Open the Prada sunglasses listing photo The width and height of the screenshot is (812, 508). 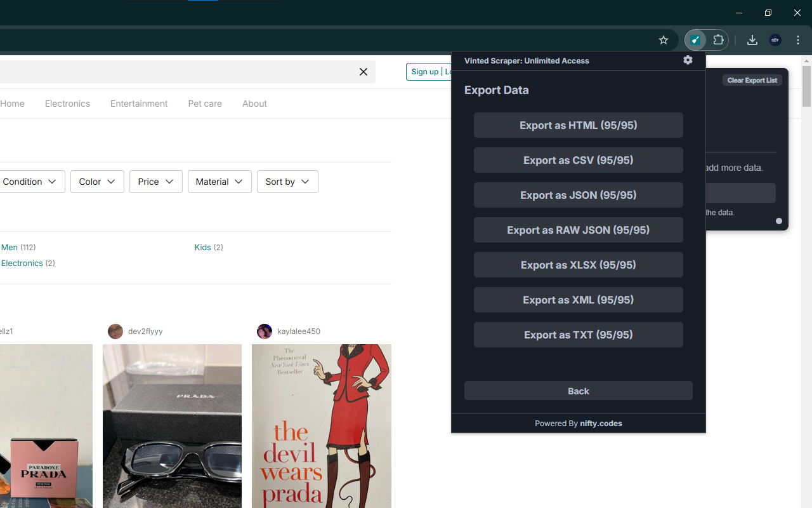coord(172,426)
